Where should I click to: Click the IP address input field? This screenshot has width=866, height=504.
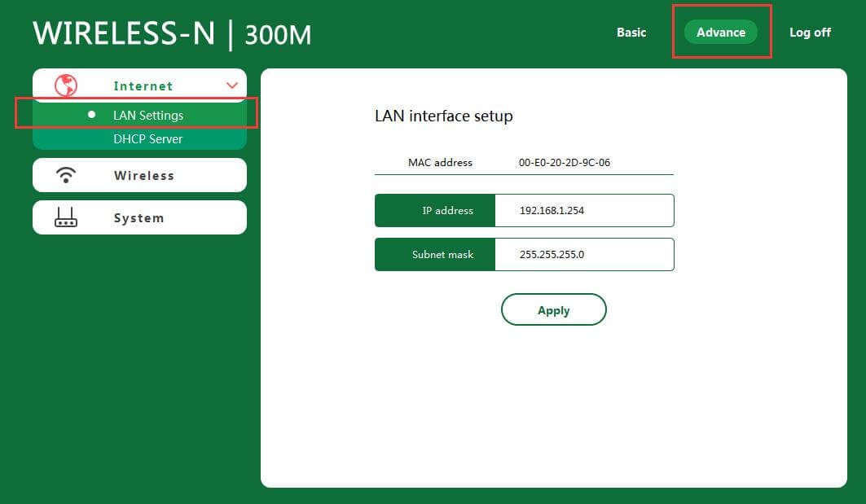click(x=583, y=210)
